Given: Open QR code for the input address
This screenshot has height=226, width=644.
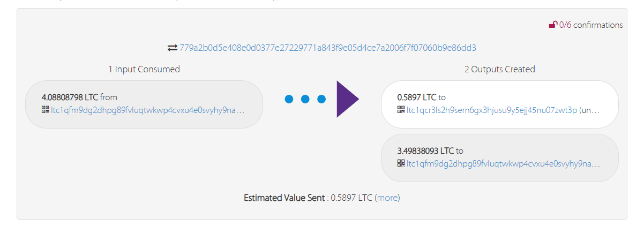Looking at the screenshot, I should point(45,110).
